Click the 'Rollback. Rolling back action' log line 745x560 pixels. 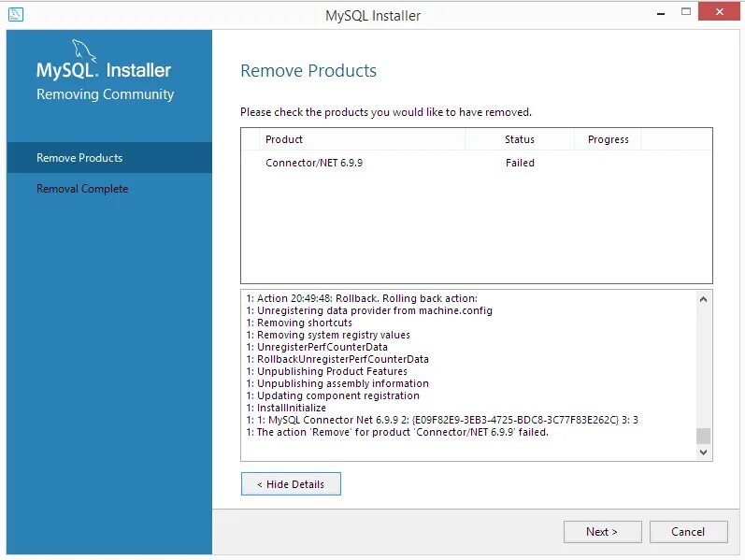point(362,298)
